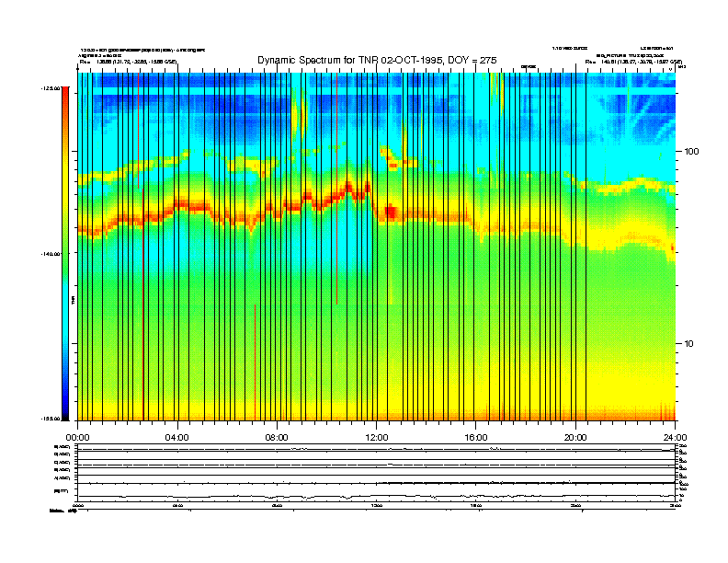This screenshot has height=563, width=728.
Task: Click the right 'Re= 140.61' position text
Action: click(x=633, y=62)
